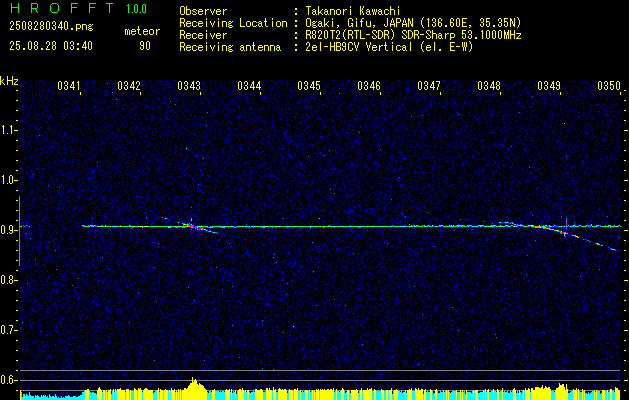Click the signal power peak near 0343
The image size is (629, 400).
coord(195,383)
